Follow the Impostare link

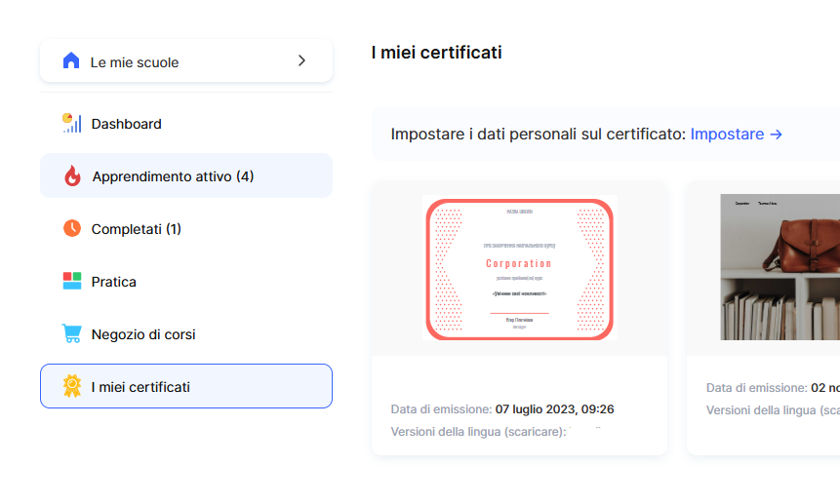(x=737, y=134)
